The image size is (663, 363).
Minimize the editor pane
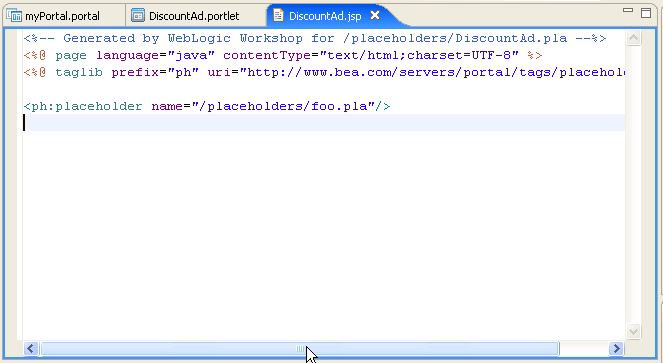pos(628,10)
